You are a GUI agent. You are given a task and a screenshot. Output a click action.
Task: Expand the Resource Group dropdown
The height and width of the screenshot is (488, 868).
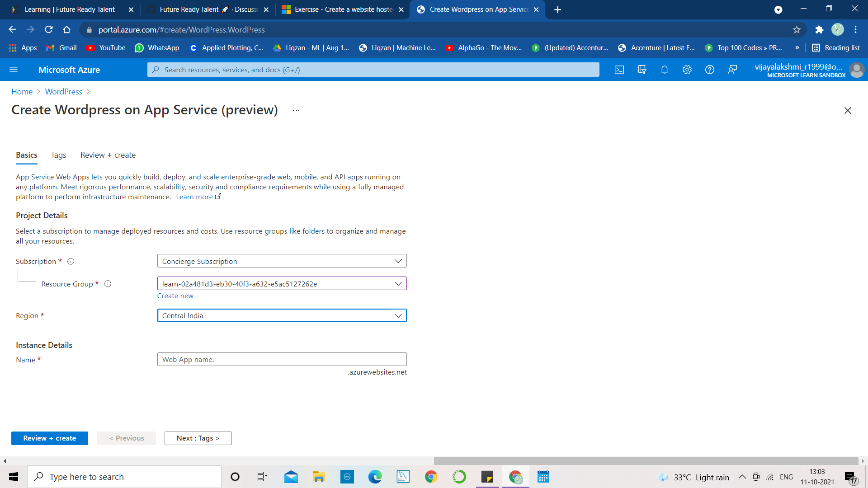tap(282, 284)
